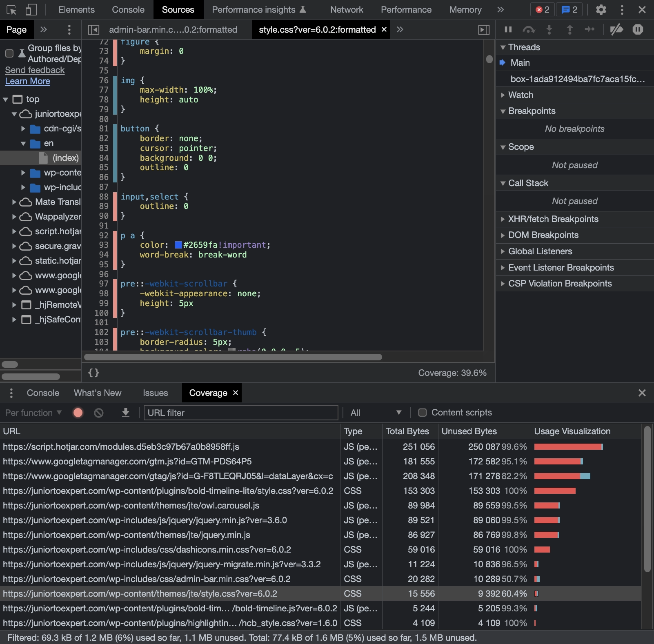Screen dimensions: 654x644
Task: Sort by Unused Bytes column header
Action: (484, 431)
